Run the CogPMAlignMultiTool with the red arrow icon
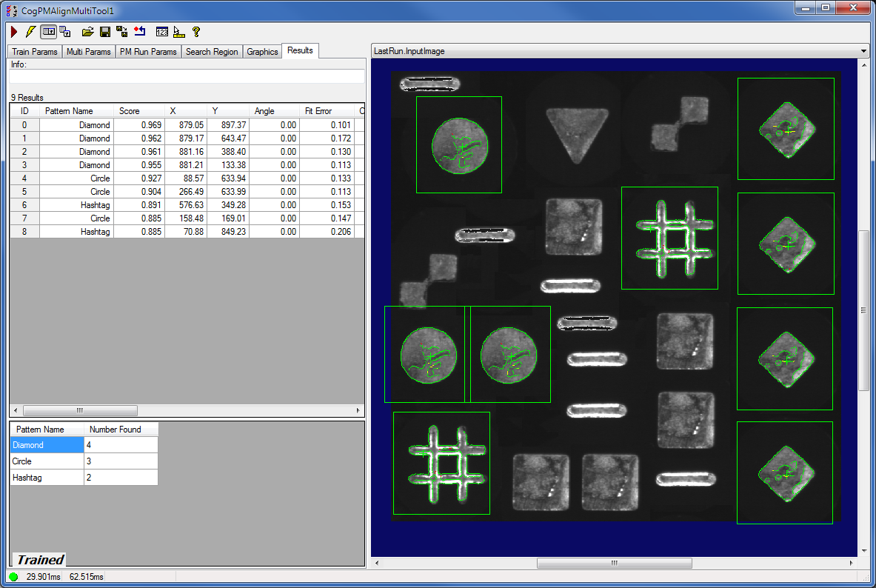Screen dimensions: 876x588 click(13, 32)
